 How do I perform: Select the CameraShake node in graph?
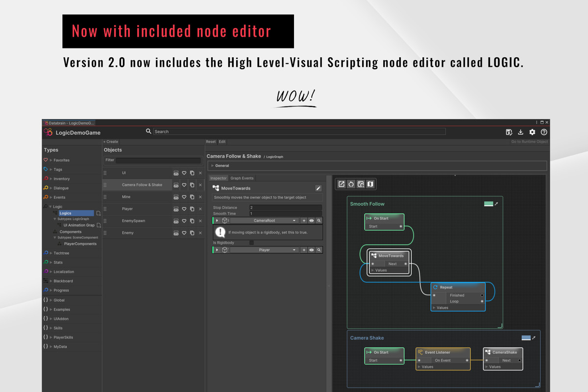click(503, 359)
